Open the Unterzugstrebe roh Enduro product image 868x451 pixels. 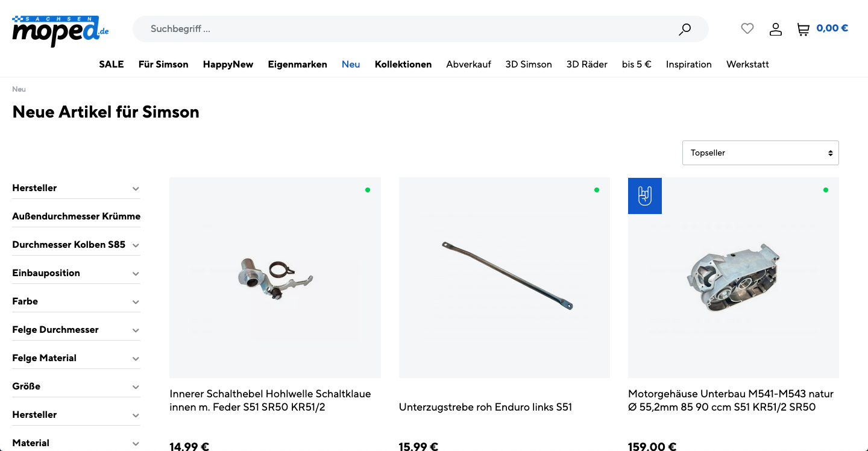[x=505, y=278]
